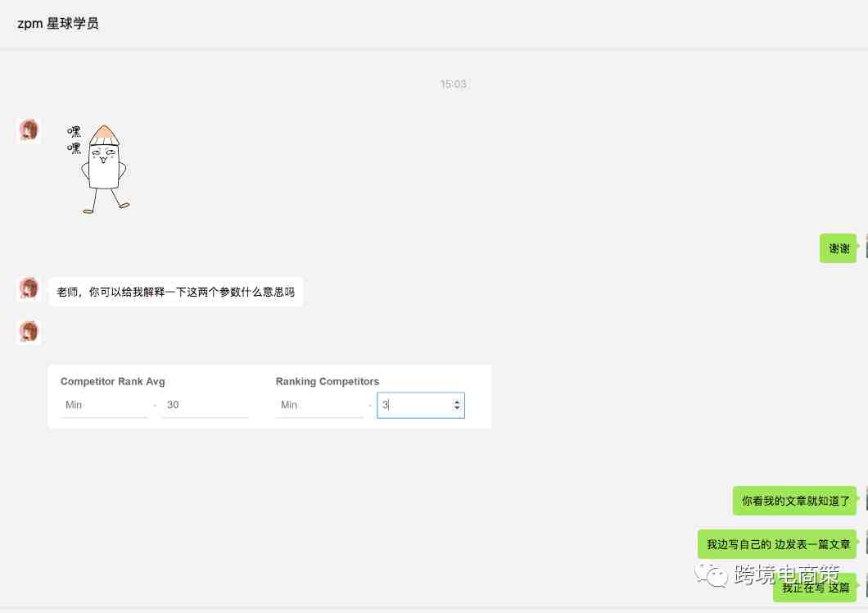The width and height of the screenshot is (868, 613).
Task: Click the avatar next to the 老师 question message
Action: pyautogui.click(x=29, y=288)
